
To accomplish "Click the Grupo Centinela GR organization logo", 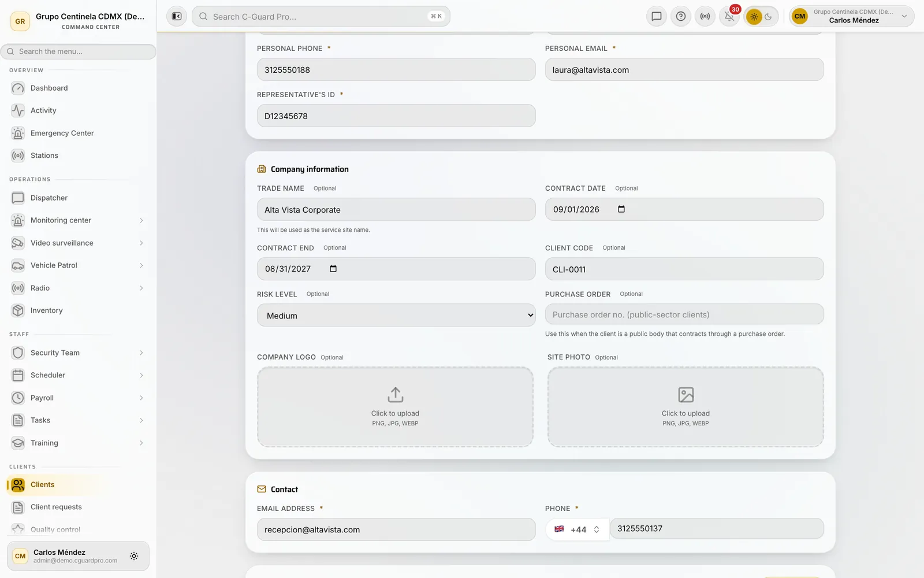I will tap(20, 21).
